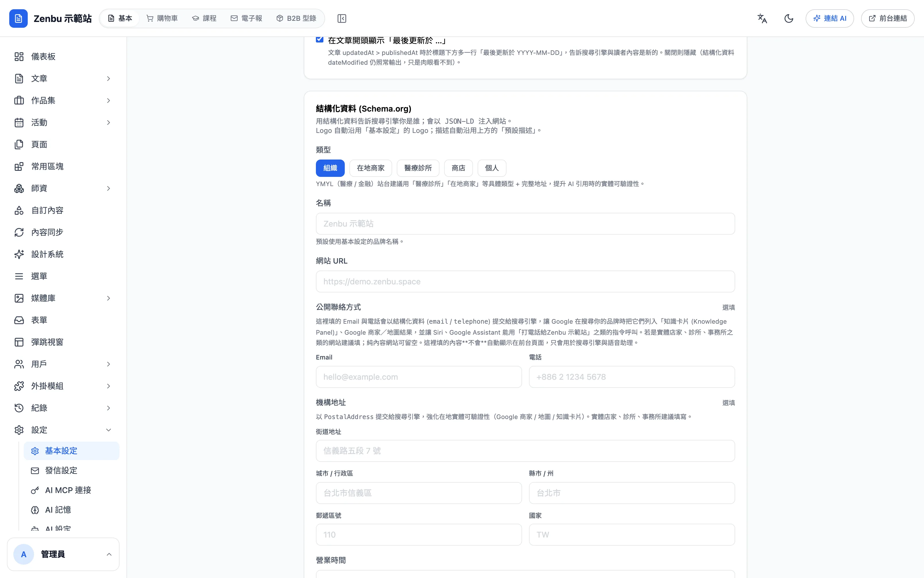Click the AI 記憶 brain icon
924x578 pixels.
(x=35, y=510)
